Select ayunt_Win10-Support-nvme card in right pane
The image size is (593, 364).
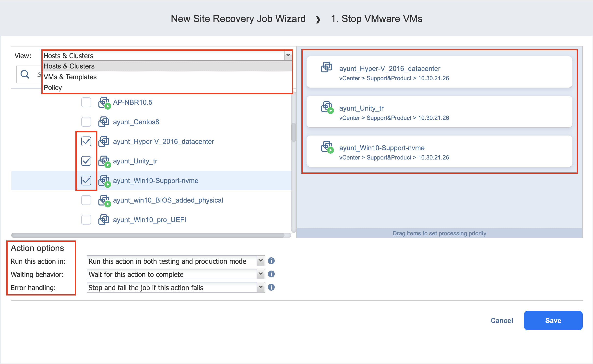pyautogui.click(x=439, y=151)
